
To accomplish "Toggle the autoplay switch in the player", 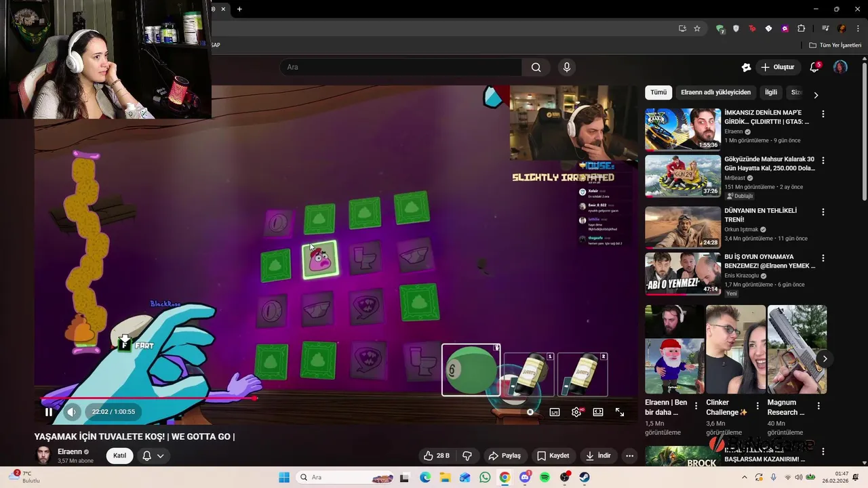I will pos(529,411).
